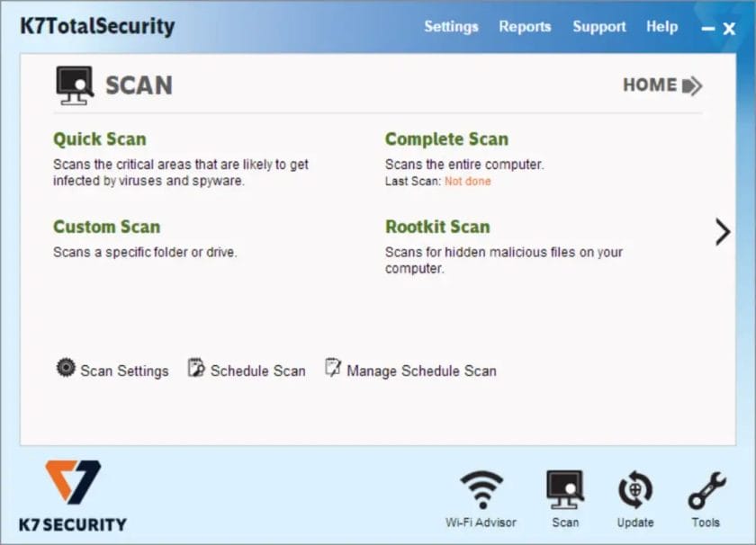756x545 pixels.
Task: Open the Wi-Fi Advisor tool
Action: click(482, 493)
